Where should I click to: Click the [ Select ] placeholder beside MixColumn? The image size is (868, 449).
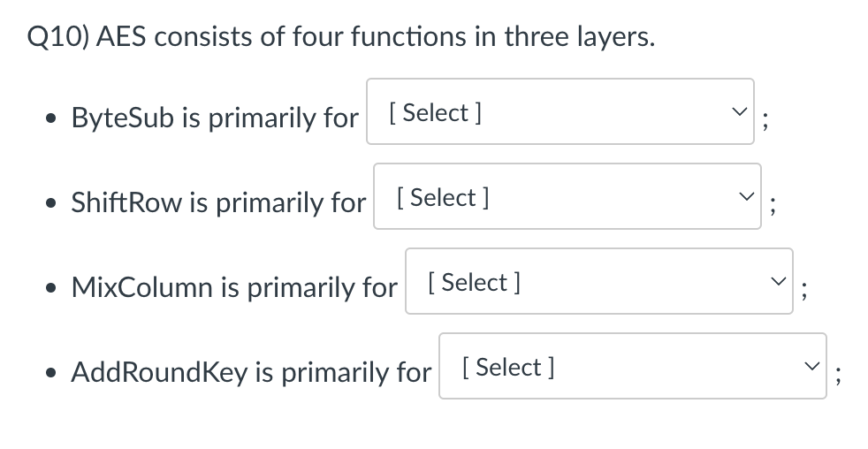tap(475, 283)
